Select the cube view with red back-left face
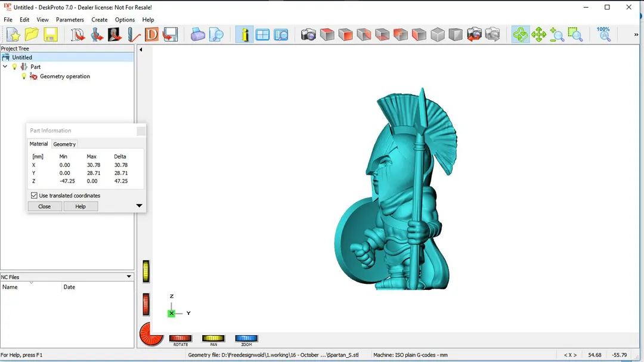The image size is (644, 362). tap(401, 35)
